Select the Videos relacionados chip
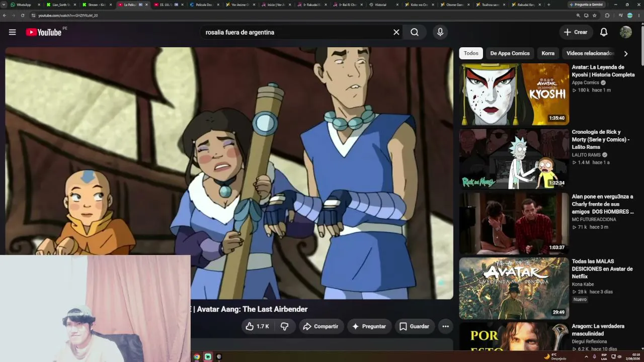Image resolution: width=644 pixels, height=362 pixels. 590,53
